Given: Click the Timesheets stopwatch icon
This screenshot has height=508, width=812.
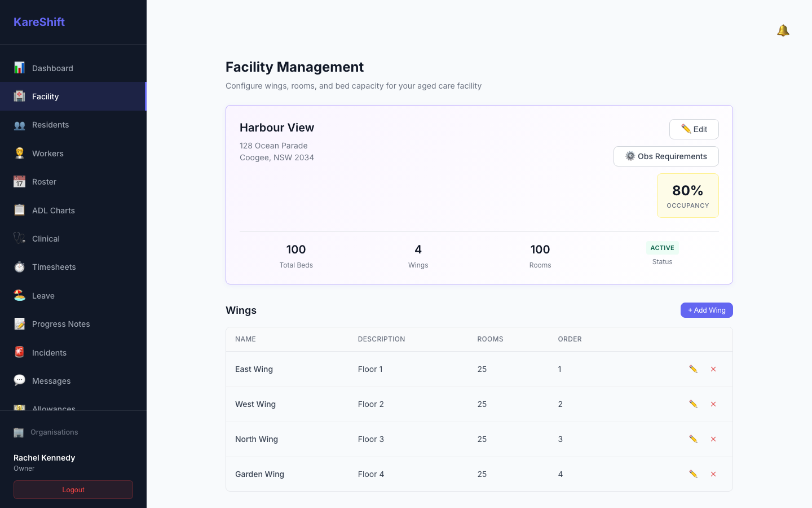Looking at the screenshot, I should (19, 267).
